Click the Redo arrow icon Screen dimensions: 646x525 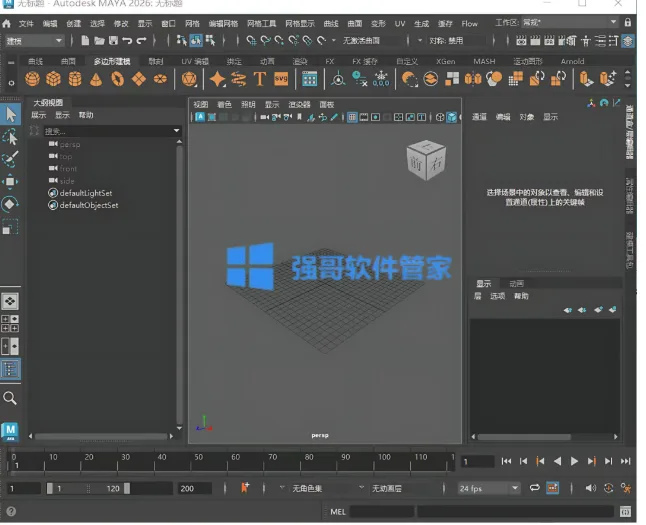(x=141, y=40)
